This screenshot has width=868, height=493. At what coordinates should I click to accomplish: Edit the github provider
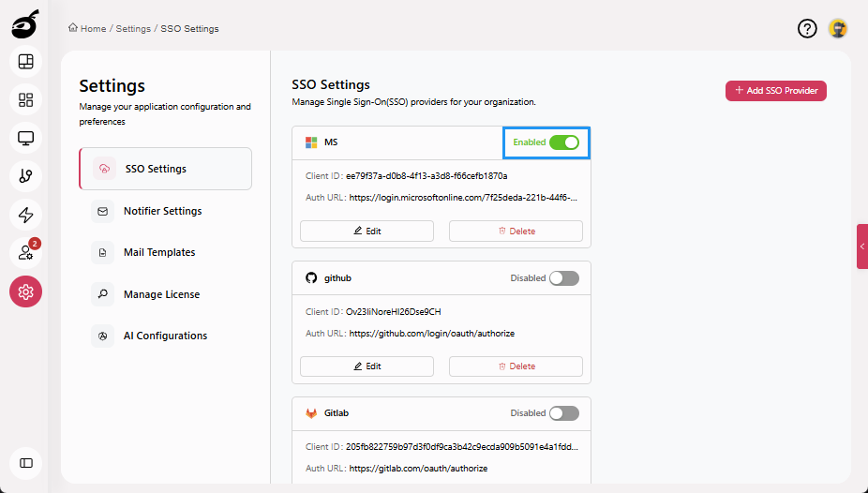(367, 366)
